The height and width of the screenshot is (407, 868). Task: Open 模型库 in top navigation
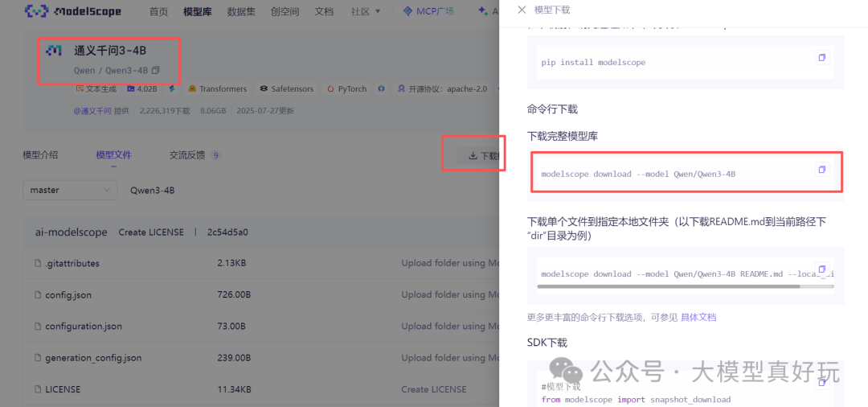click(197, 11)
